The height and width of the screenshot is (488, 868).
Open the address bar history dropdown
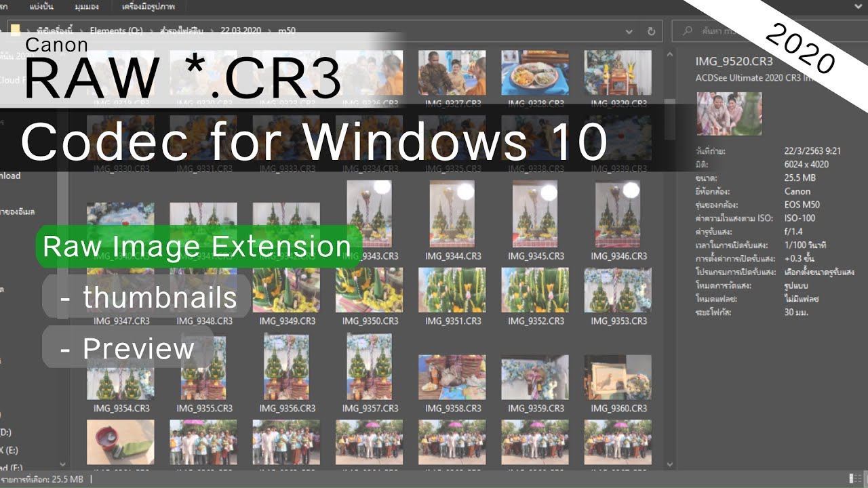pos(630,31)
